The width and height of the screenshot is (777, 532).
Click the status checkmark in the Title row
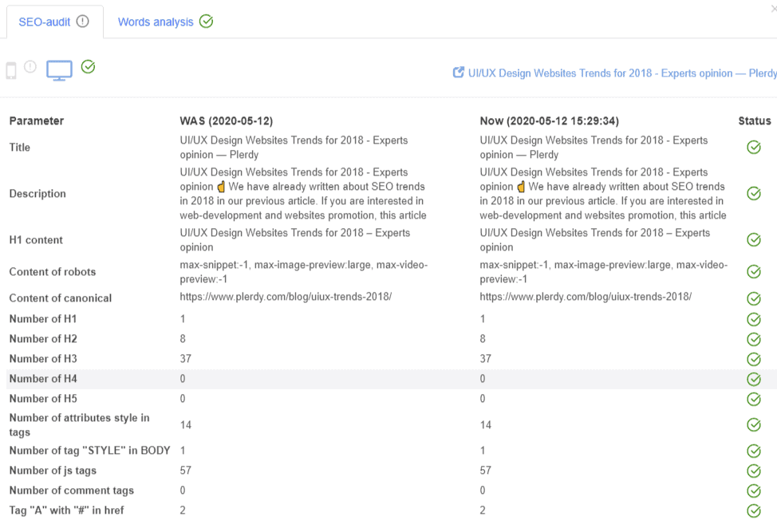click(753, 148)
